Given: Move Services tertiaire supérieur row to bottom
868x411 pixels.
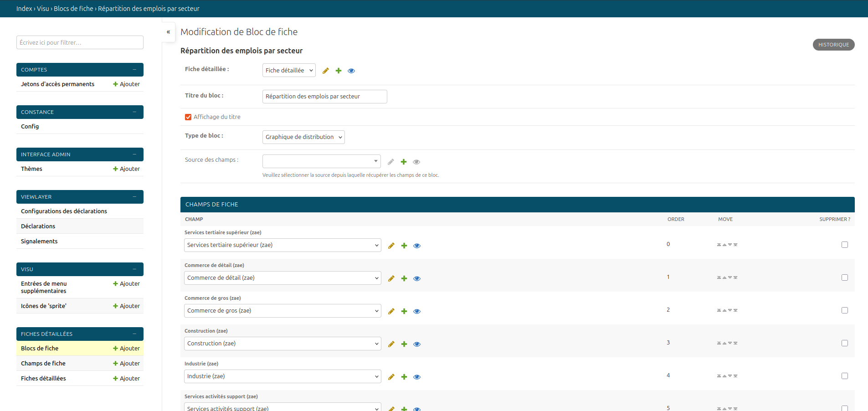Looking at the screenshot, I should click(735, 245).
